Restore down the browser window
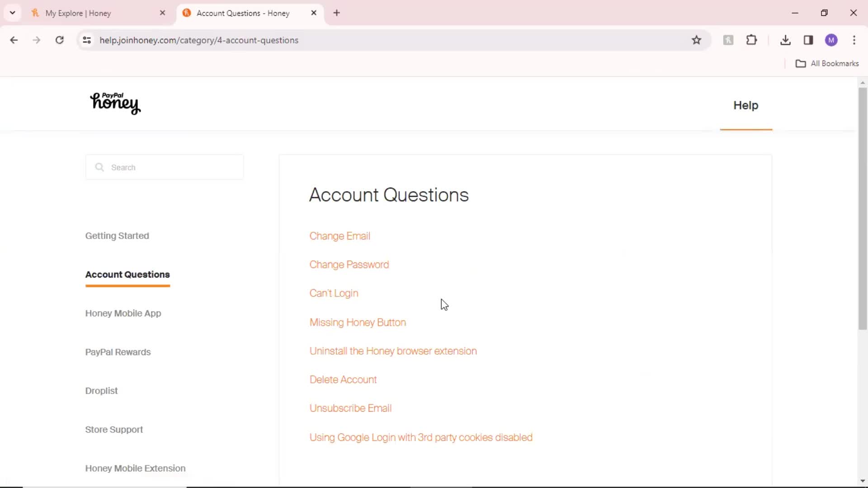The height and width of the screenshot is (488, 868). point(824,13)
